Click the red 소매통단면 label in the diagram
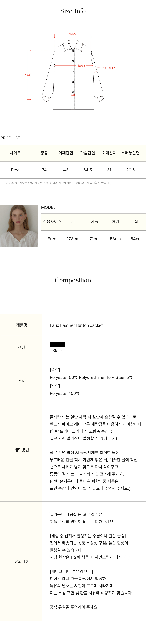This screenshot has height=644, width=146. [110, 68]
